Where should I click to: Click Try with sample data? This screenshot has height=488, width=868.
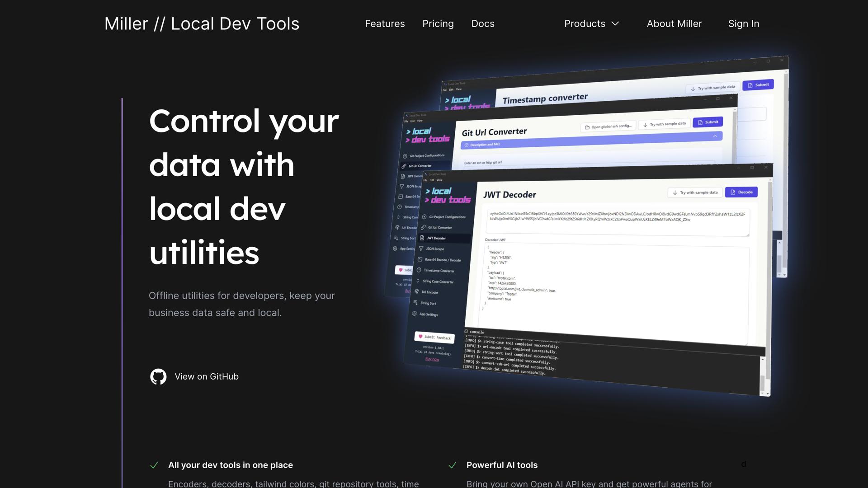(x=695, y=192)
